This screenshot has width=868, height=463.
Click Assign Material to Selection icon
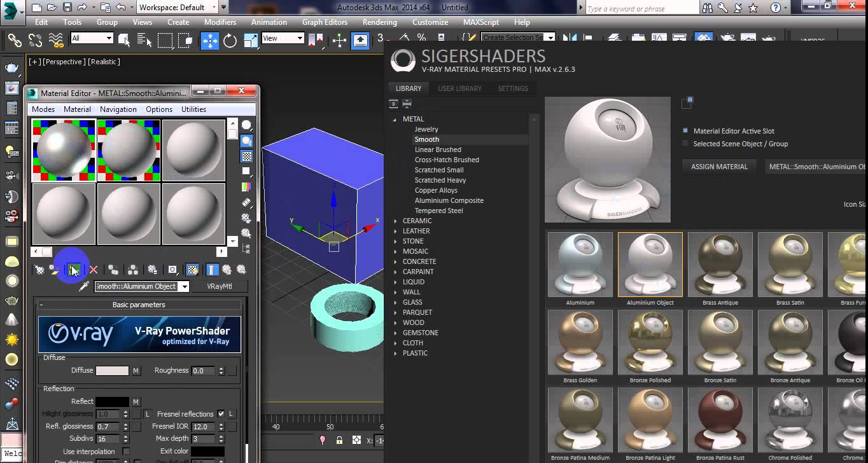pos(74,270)
